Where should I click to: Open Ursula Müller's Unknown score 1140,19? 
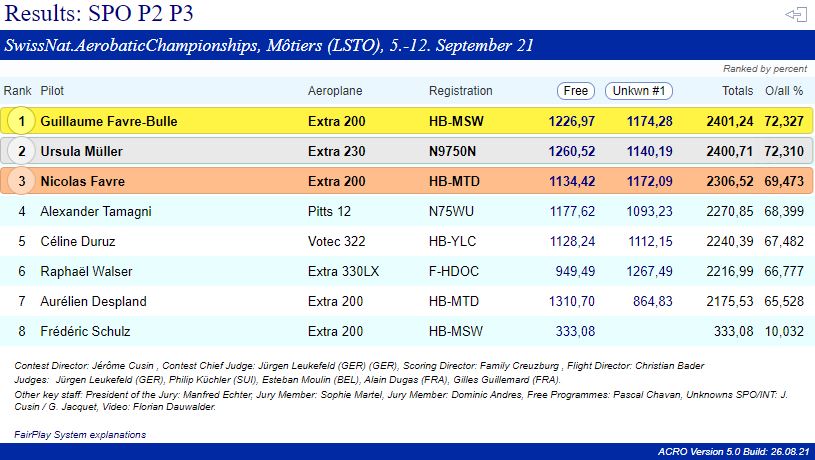(649, 152)
